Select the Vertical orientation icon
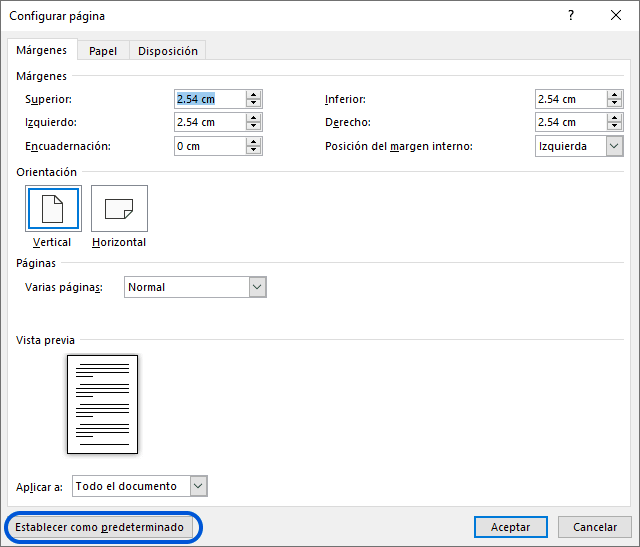 (x=53, y=208)
